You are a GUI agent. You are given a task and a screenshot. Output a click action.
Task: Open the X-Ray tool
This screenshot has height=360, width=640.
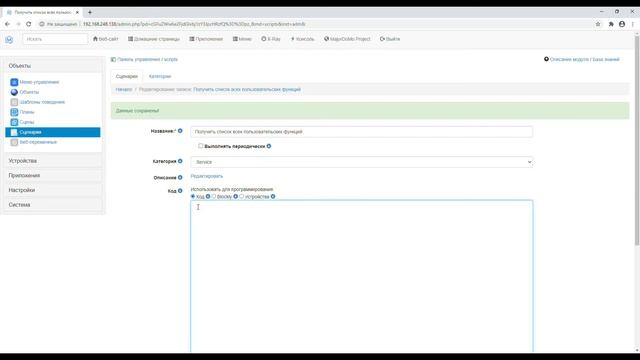tap(271, 39)
